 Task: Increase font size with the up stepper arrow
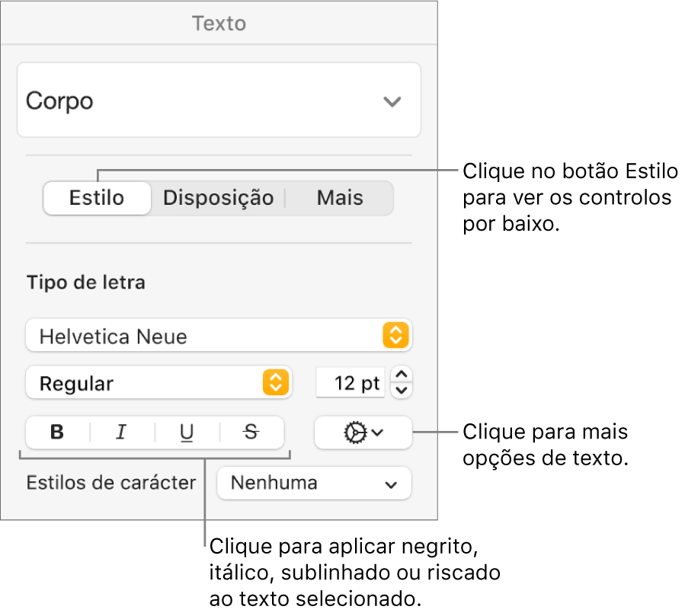point(402,375)
